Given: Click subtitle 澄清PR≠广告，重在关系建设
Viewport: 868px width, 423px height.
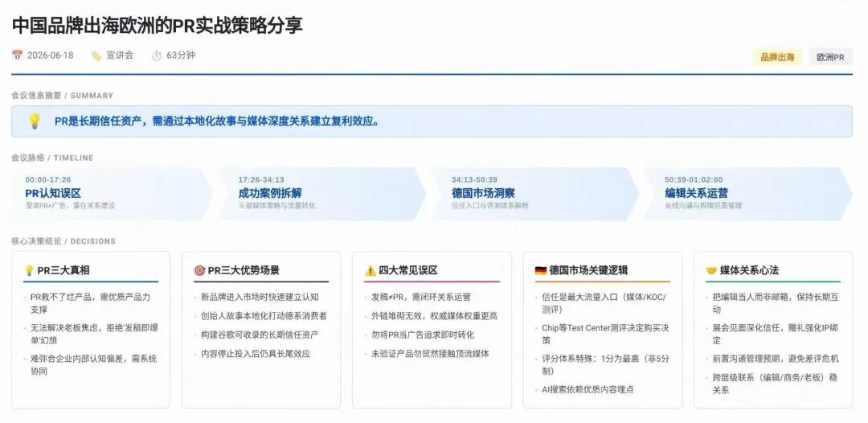Looking at the screenshot, I should pos(70,205).
